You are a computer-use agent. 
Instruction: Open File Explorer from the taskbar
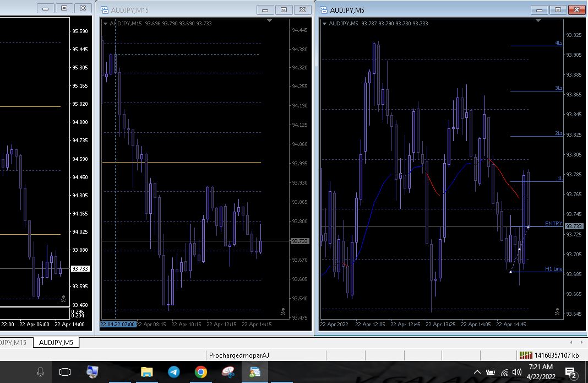pyautogui.click(x=146, y=372)
